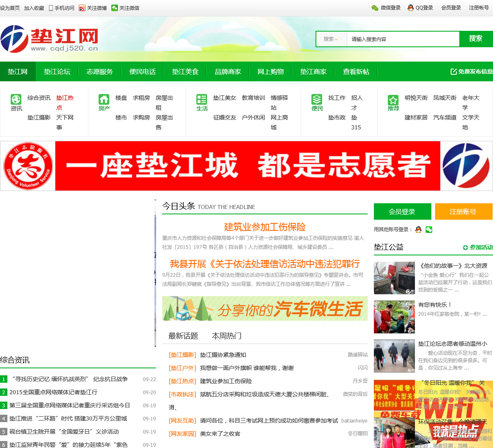Click the 注册帐号 link in top bar
Screen dimensions: 493x448
(x=479, y=8)
